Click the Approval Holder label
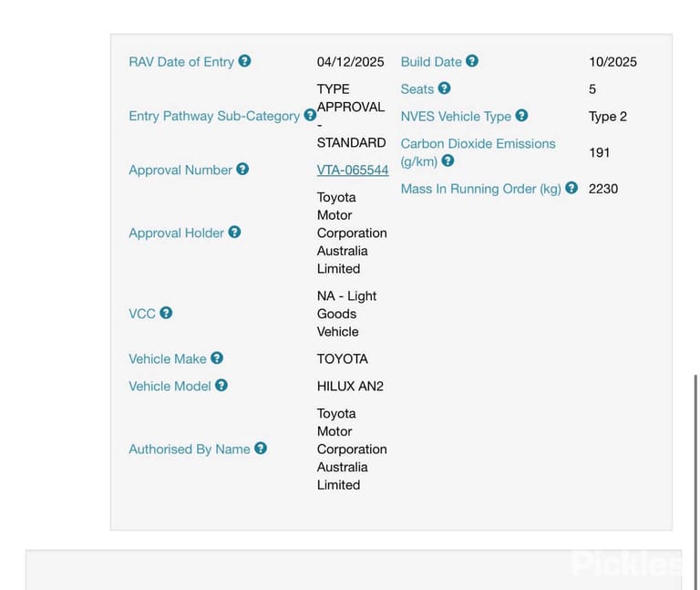Viewport: 700px width, 590px height. [x=176, y=233]
